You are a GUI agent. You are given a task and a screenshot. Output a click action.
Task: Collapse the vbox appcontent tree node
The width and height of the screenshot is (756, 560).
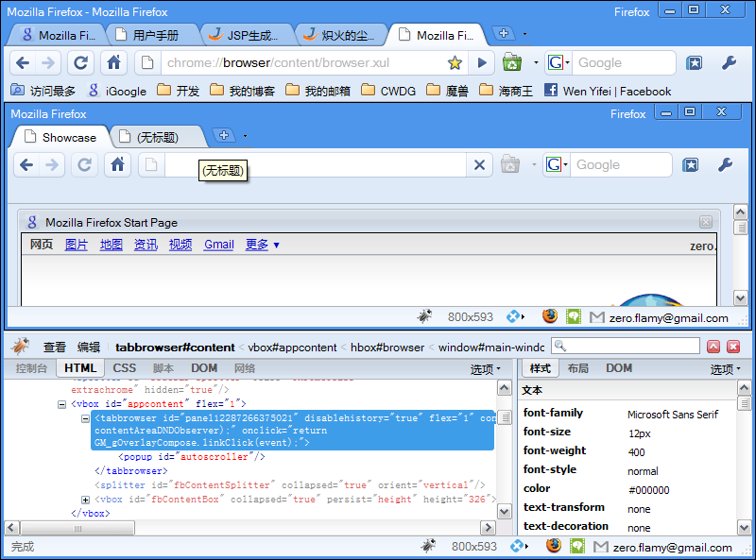point(62,404)
